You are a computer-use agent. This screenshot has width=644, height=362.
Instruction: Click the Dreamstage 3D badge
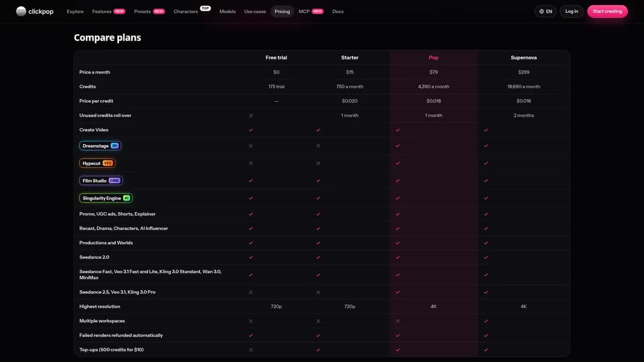pos(100,146)
